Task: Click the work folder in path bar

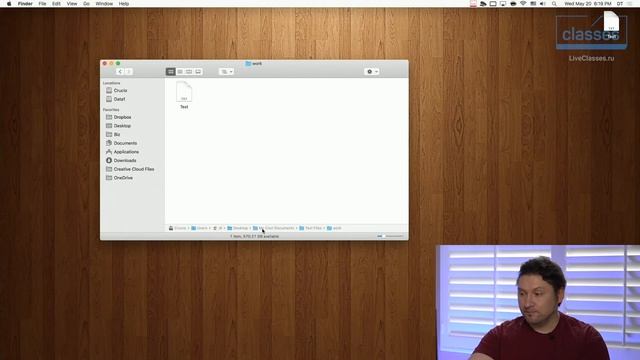Action: click(334, 228)
